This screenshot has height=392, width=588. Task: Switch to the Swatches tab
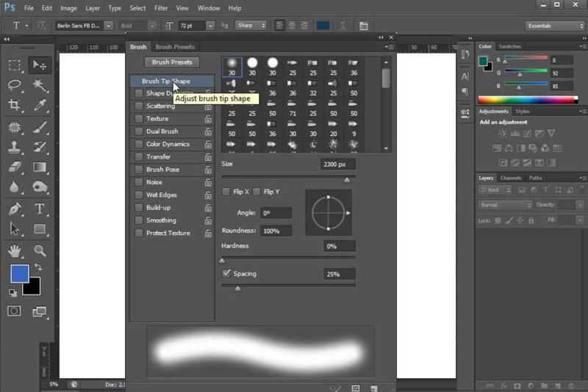(509, 46)
